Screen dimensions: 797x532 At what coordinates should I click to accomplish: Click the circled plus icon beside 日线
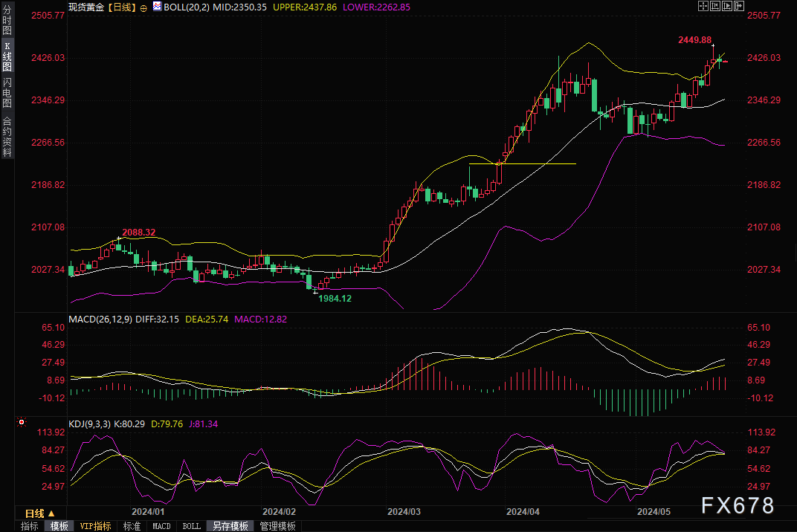click(x=143, y=7)
